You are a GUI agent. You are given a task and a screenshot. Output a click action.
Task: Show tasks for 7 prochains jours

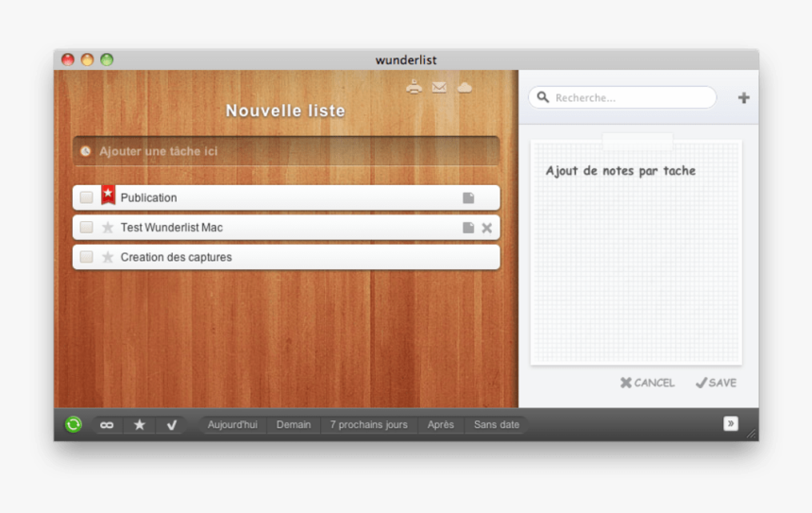click(x=369, y=424)
